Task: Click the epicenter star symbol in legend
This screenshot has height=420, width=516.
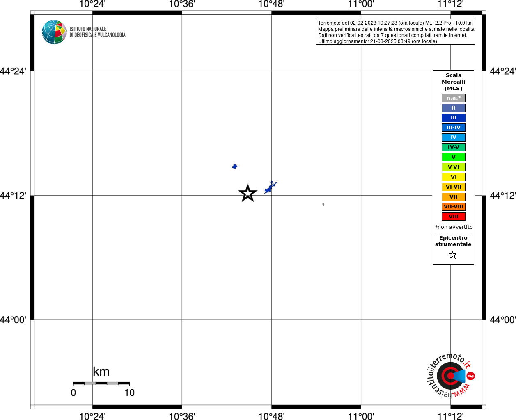Action: pyautogui.click(x=453, y=255)
